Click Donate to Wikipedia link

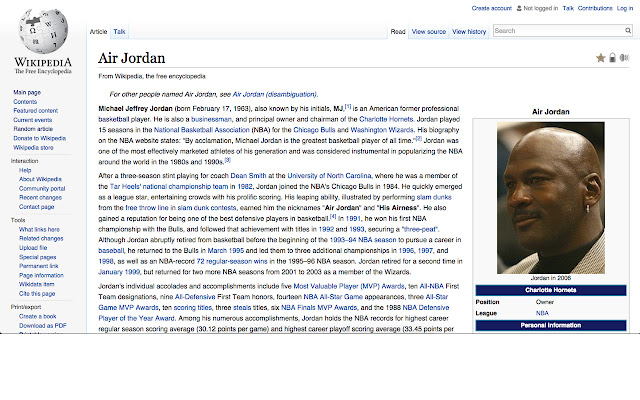point(40,138)
